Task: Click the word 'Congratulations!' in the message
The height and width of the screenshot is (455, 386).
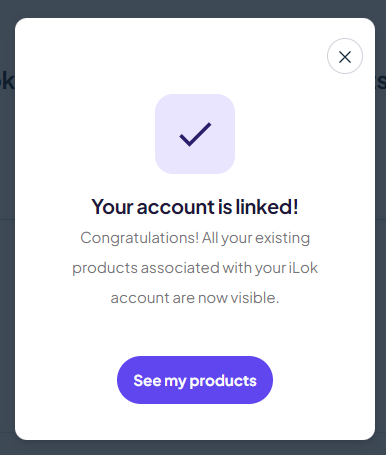Action: pos(140,238)
